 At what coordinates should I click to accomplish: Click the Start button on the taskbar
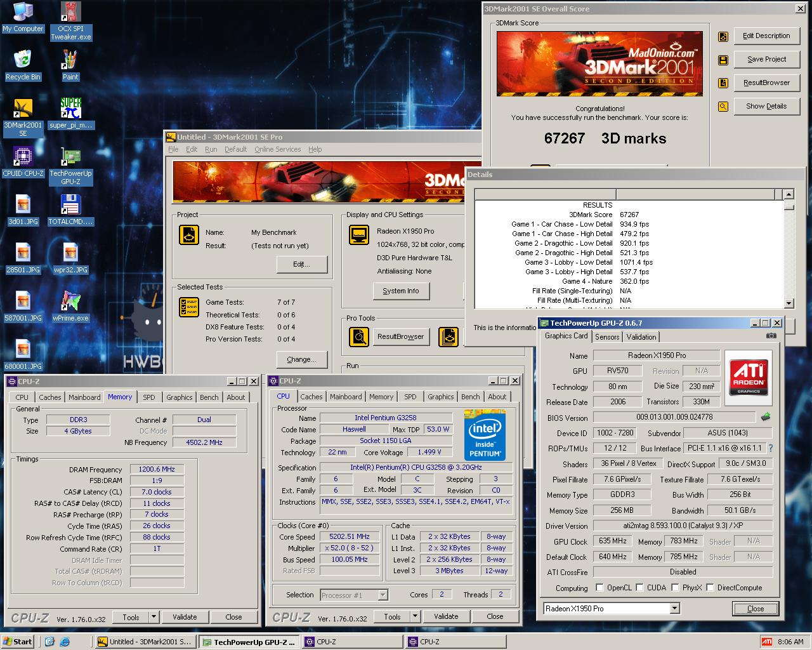[x=18, y=642]
